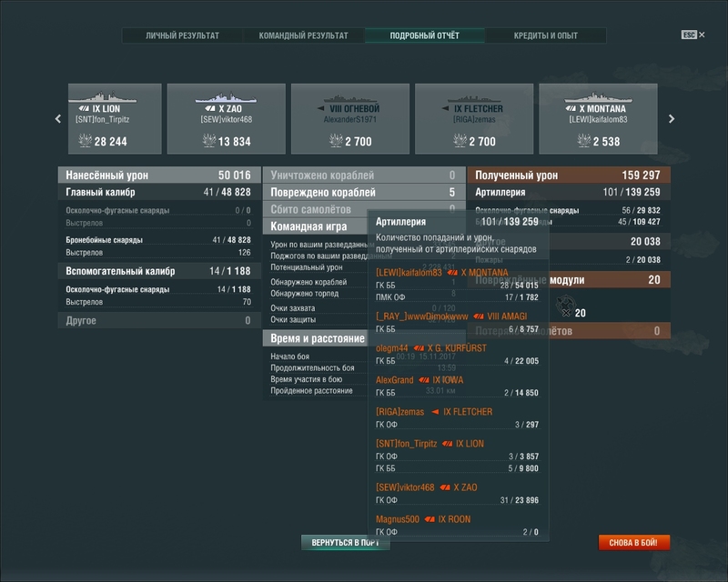This screenshot has width=728, height=582.
Task: Click the damage icon on the VIII ОГНЕВОЙ card
Action: 336,140
